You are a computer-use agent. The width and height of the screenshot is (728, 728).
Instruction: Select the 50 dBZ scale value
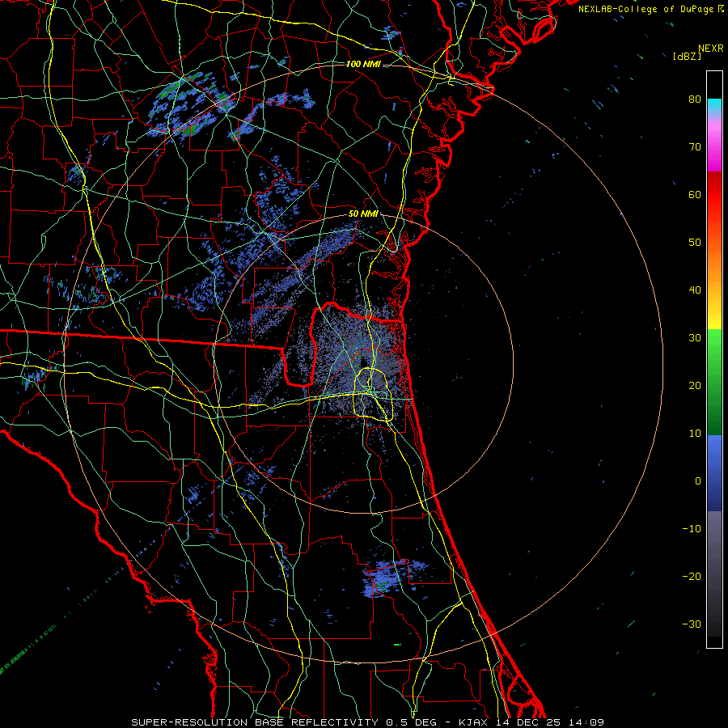coord(695,243)
